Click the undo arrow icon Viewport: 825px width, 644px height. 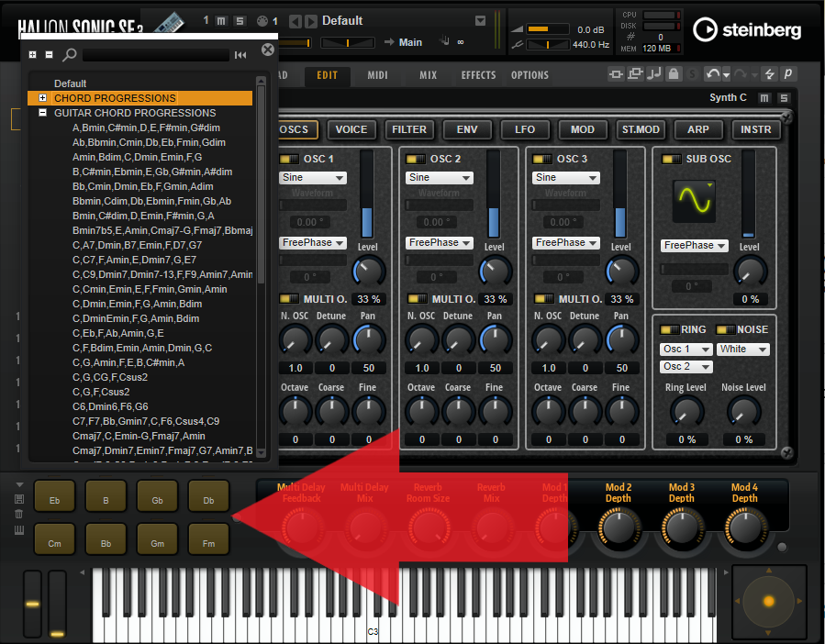713,74
